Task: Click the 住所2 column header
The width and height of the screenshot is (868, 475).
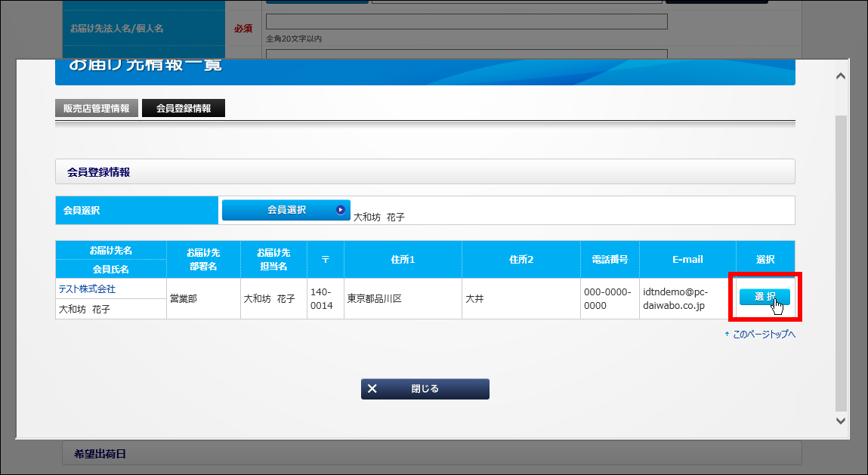Action: pos(520,259)
